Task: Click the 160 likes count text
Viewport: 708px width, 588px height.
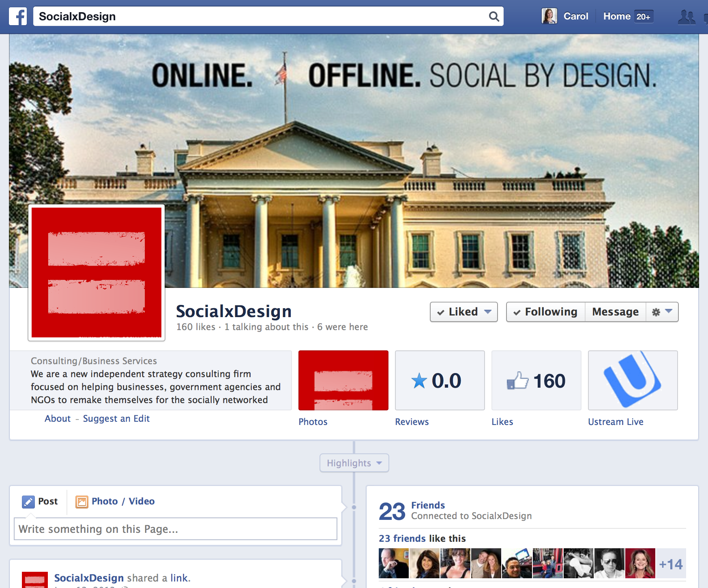Action: point(196,327)
